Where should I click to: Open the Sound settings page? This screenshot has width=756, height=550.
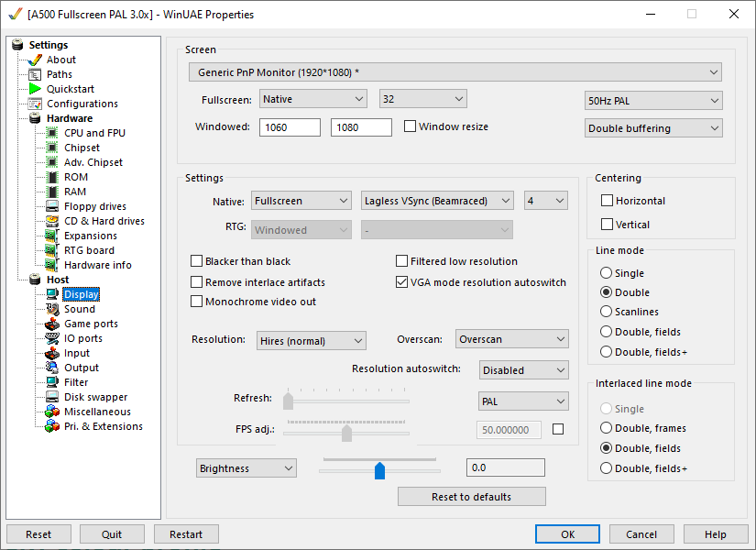tap(80, 309)
